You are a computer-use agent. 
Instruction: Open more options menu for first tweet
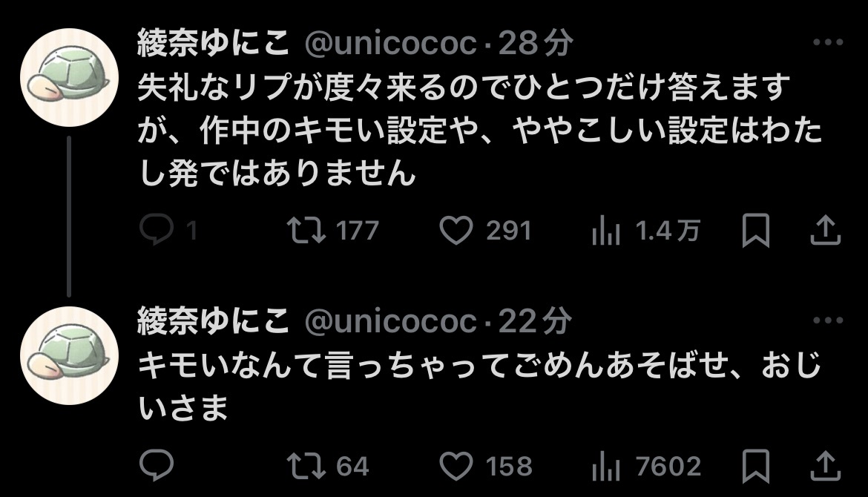point(828,42)
